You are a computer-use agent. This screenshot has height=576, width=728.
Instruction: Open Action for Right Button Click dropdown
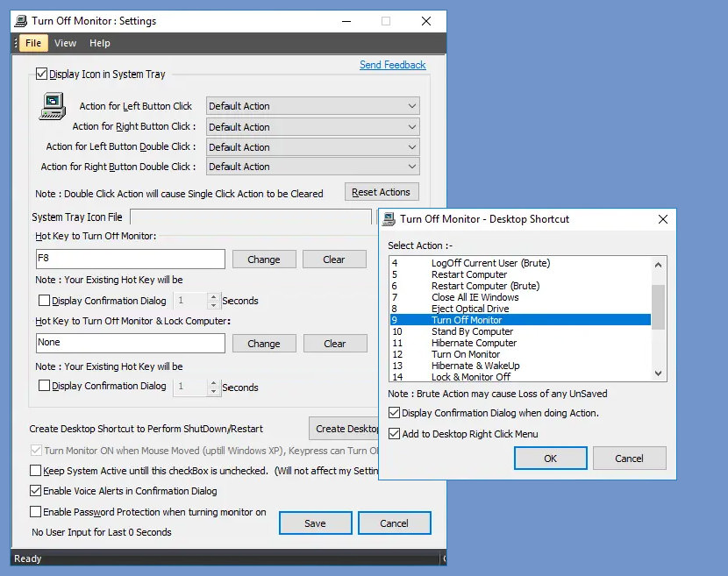click(x=313, y=127)
